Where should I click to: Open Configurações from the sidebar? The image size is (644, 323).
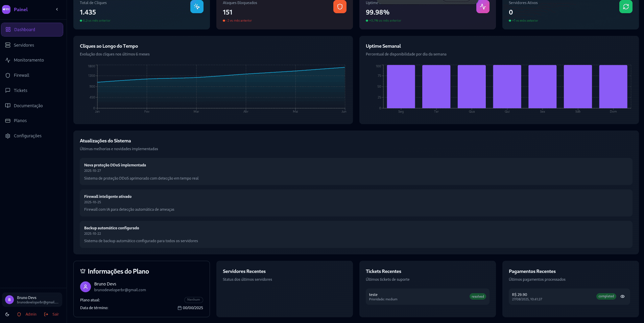pyautogui.click(x=27, y=136)
